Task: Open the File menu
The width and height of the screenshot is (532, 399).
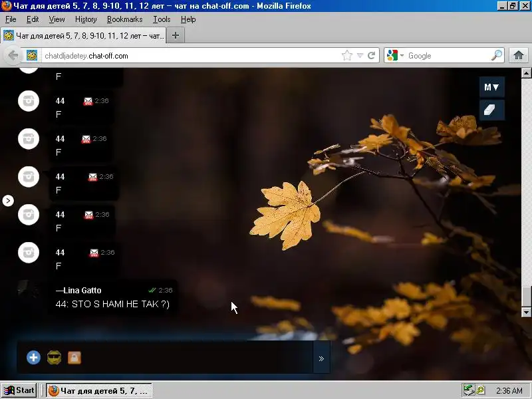Action: pos(11,19)
